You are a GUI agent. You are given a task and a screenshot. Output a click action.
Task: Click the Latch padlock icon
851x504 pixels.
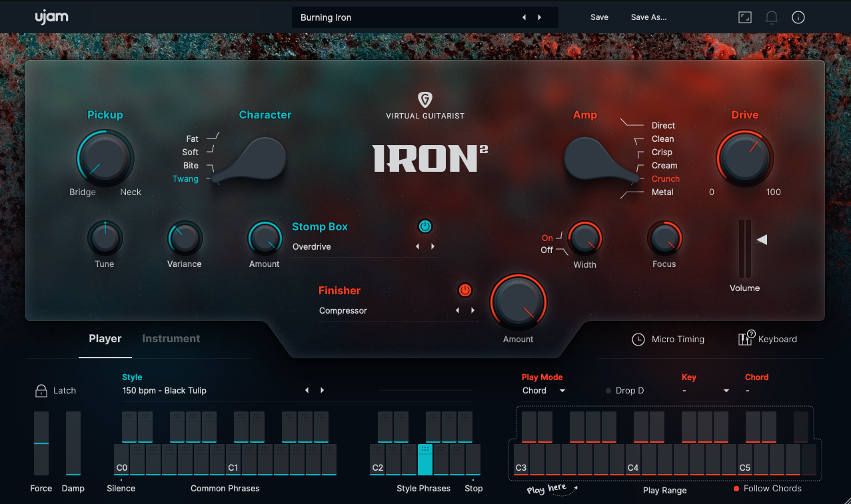click(x=41, y=391)
